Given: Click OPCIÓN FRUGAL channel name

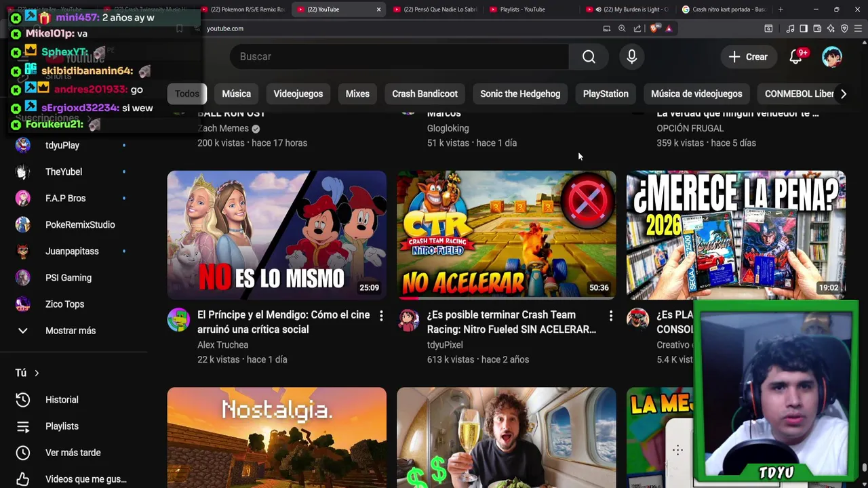Looking at the screenshot, I should 690,128.
